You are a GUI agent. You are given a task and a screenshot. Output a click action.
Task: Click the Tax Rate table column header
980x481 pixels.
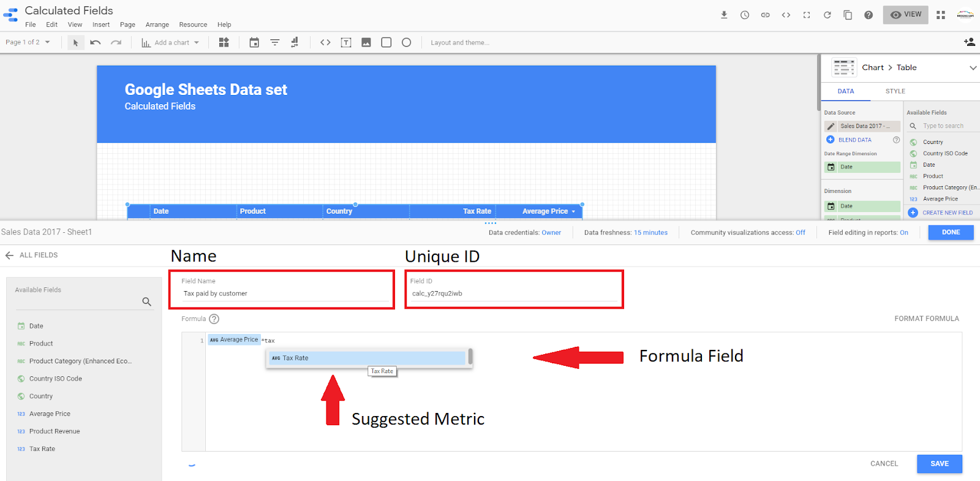tap(477, 211)
